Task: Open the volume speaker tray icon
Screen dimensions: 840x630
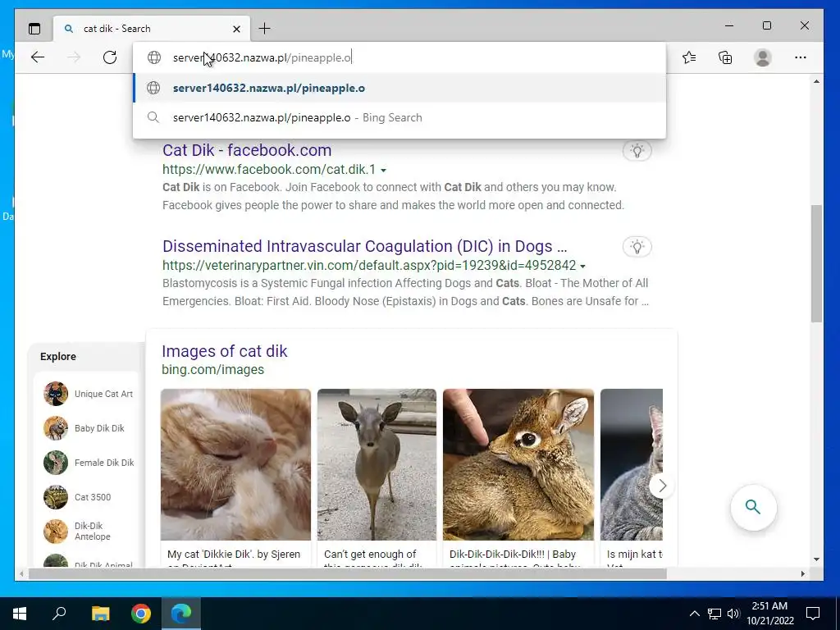Action: 733,614
